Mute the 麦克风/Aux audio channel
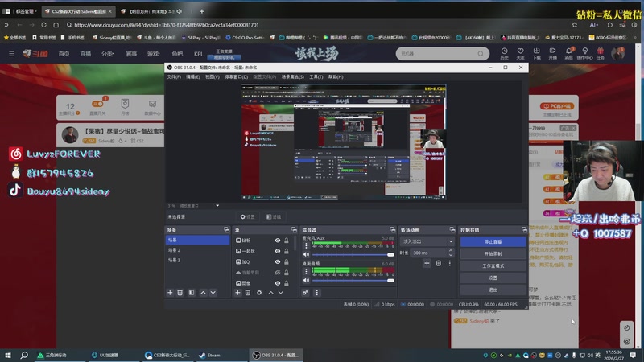 click(x=306, y=254)
